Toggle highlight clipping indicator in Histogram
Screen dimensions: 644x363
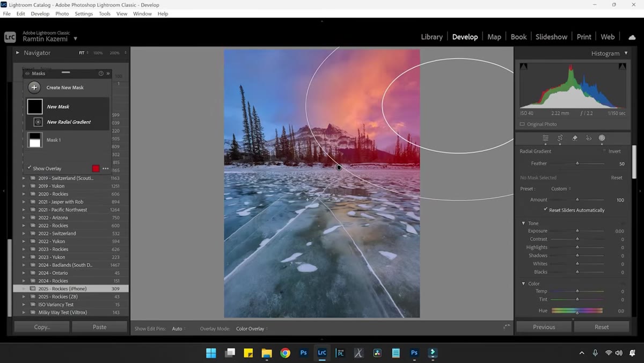pyautogui.click(x=623, y=66)
